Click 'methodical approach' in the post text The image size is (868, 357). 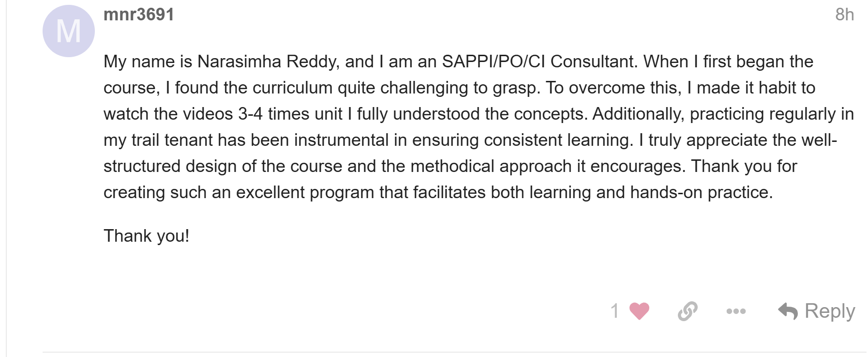(x=491, y=166)
